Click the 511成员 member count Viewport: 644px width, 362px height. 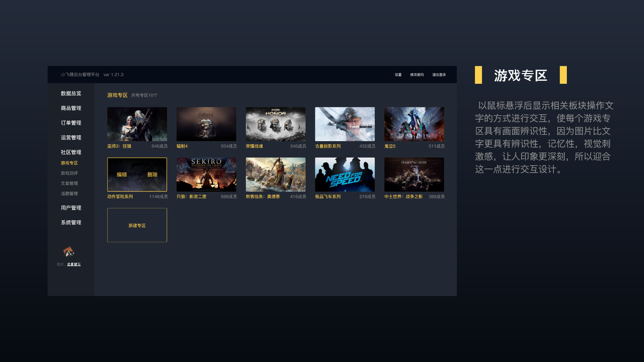point(436,146)
